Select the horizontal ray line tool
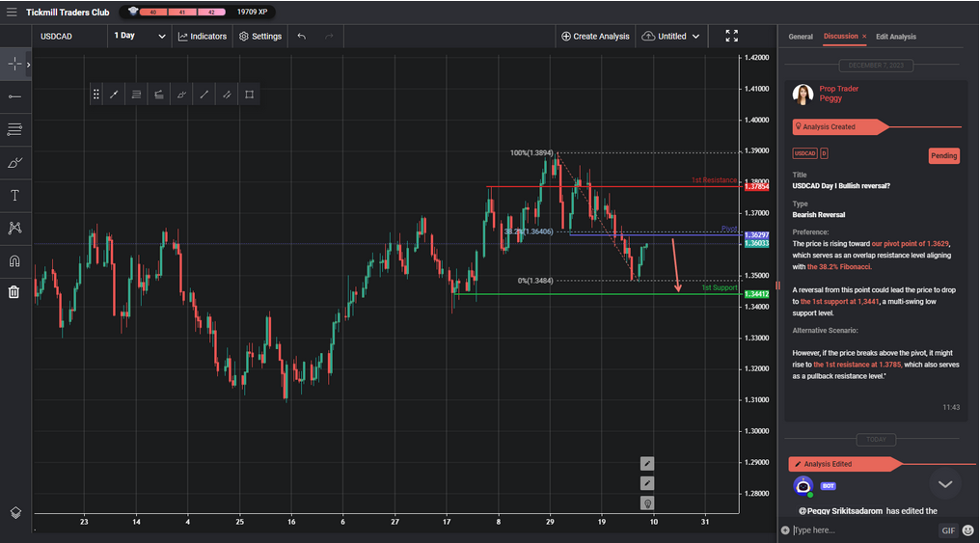 [x=14, y=96]
